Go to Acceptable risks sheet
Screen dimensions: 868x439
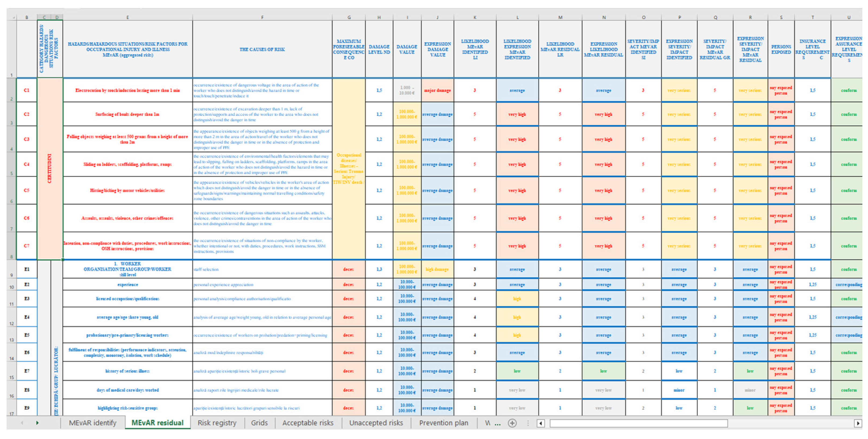coord(308,423)
